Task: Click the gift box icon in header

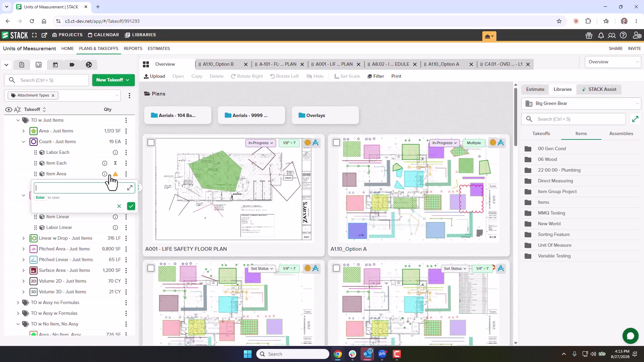Action: coord(589,35)
